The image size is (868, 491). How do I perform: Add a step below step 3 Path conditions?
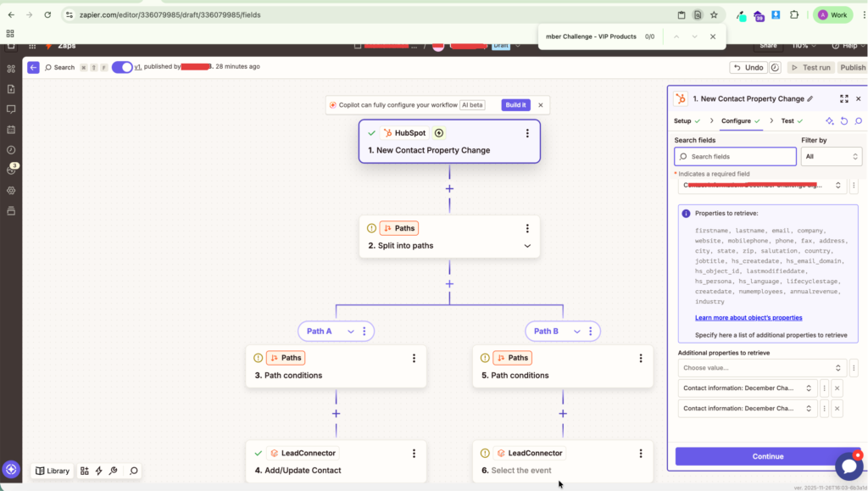(336, 414)
